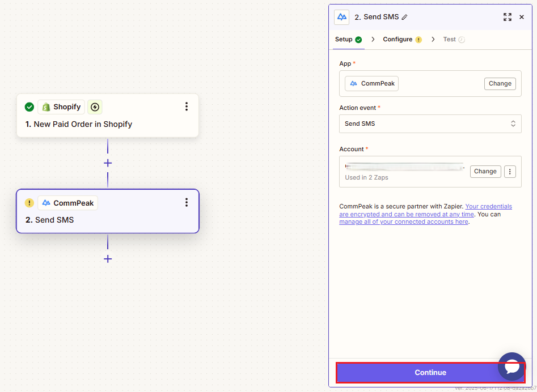
Task: Click the Configure warning icon
Action: coord(418,40)
